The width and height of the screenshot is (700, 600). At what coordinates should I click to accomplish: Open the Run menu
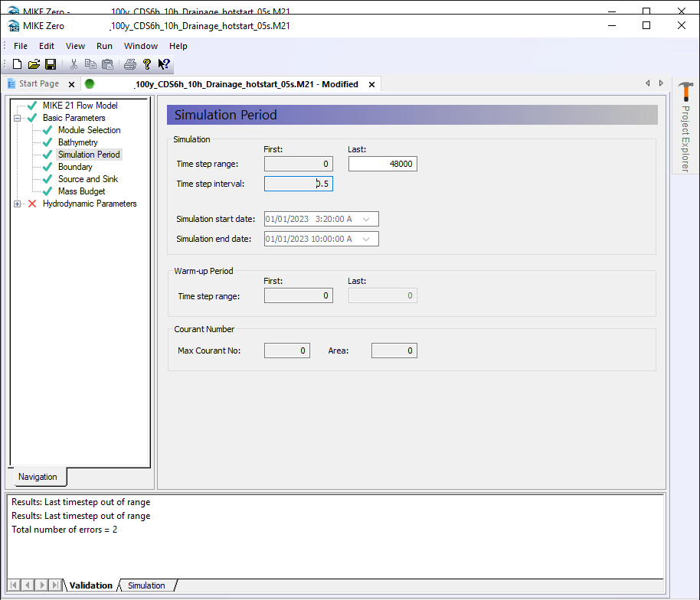104,46
